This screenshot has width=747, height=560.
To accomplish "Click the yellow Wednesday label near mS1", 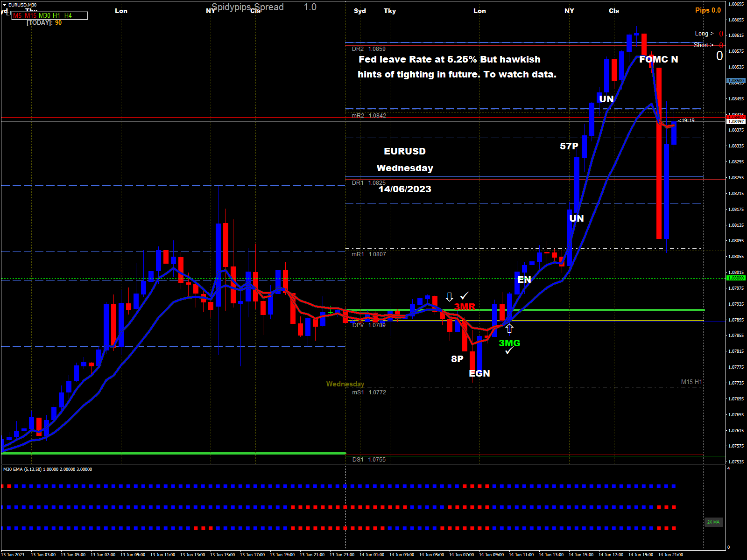I will pyautogui.click(x=345, y=384).
